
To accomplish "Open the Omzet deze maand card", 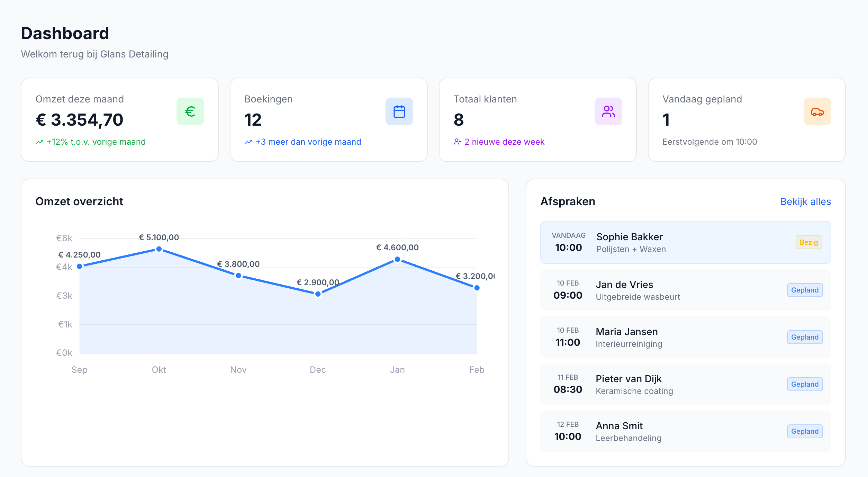I will [x=119, y=120].
